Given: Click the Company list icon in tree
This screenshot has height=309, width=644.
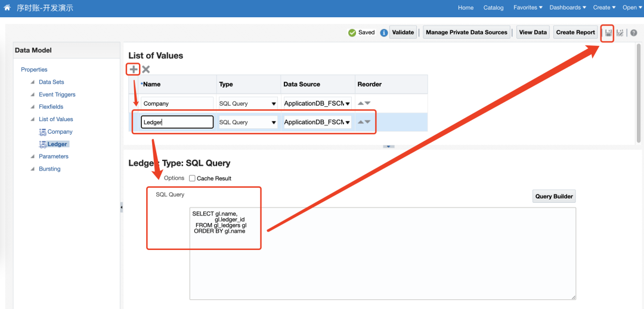Looking at the screenshot, I should point(42,132).
